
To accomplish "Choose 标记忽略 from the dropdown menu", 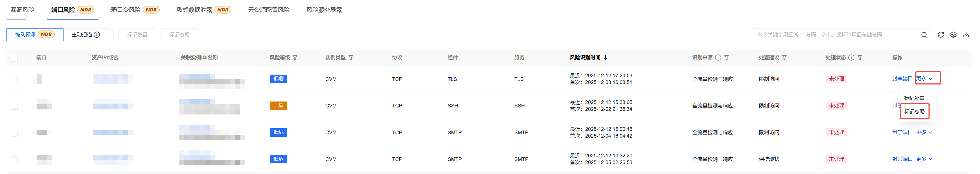I will (914, 112).
